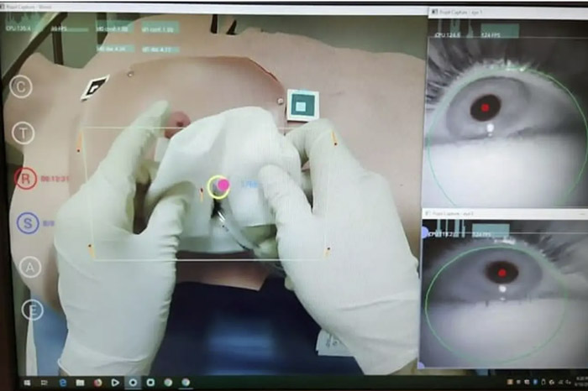Select the square fiducial marker on the torso
Viewport: 588px width, 391px height.
[301, 105]
